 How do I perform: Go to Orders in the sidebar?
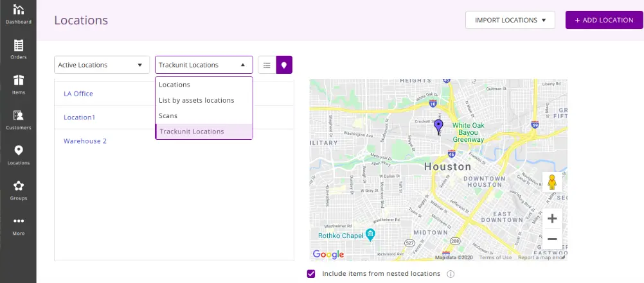coord(18,49)
